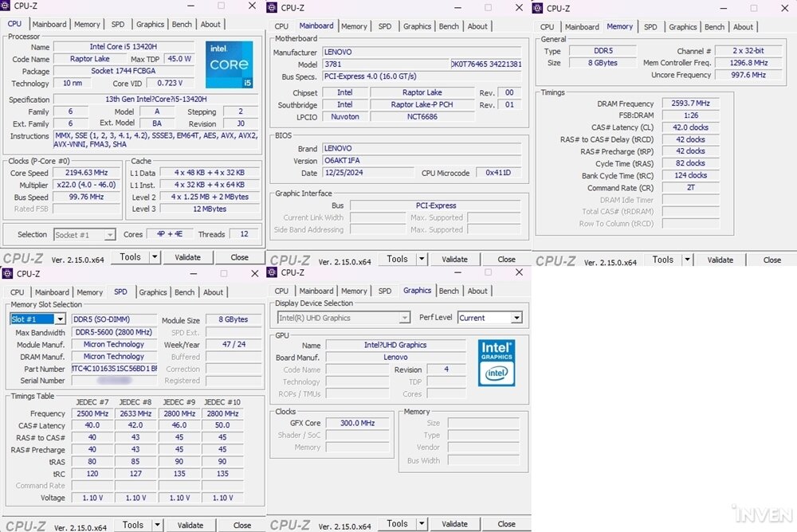Select the About tab in the Memory window
The width and height of the screenshot is (797, 532).
tap(743, 27)
